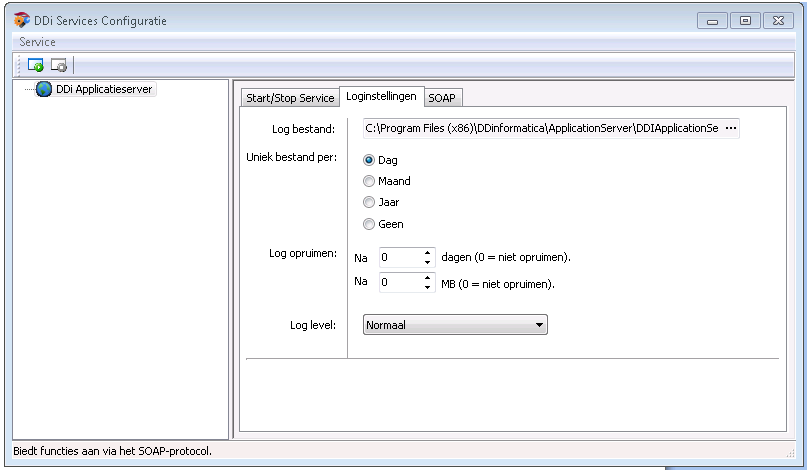809x472 pixels.
Task: Browse for log file with ellipsis button
Action: click(730, 129)
